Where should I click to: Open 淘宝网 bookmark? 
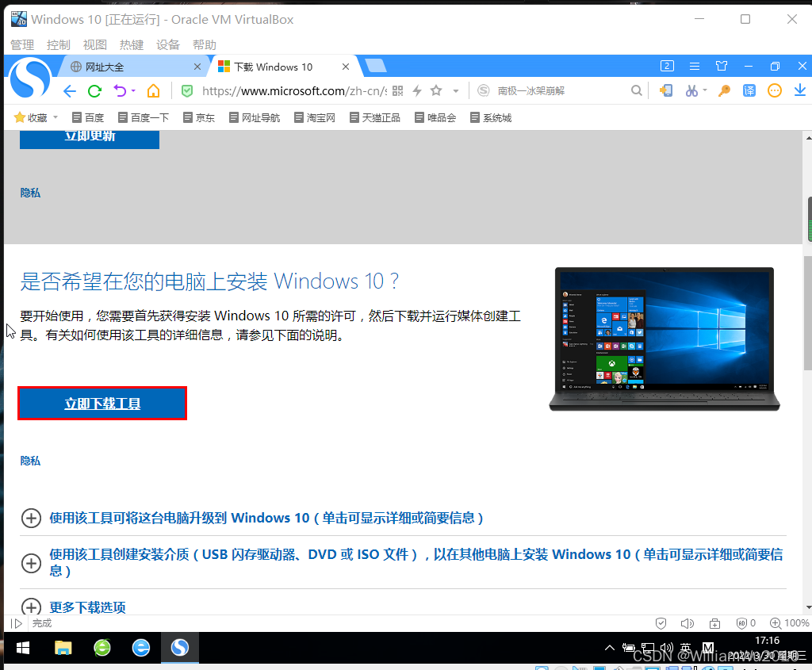tap(315, 117)
